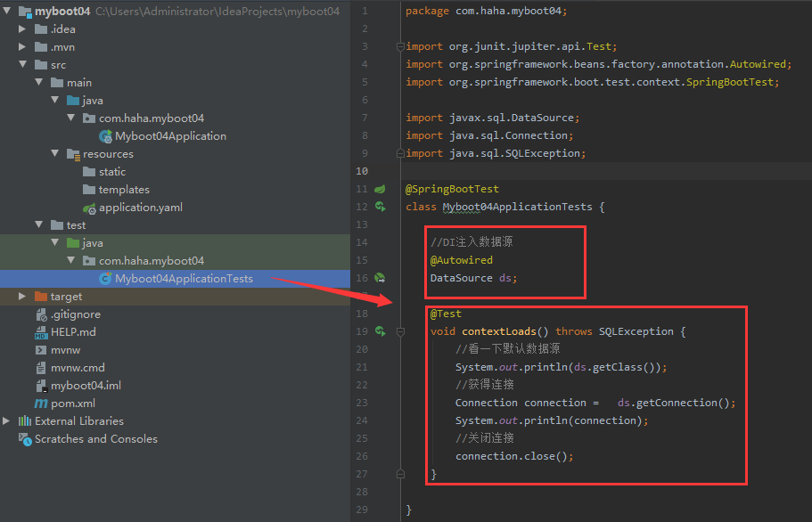Screen dimensions: 812x522
Task: Select the static resources folder
Action: pyautogui.click(x=113, y=171)
